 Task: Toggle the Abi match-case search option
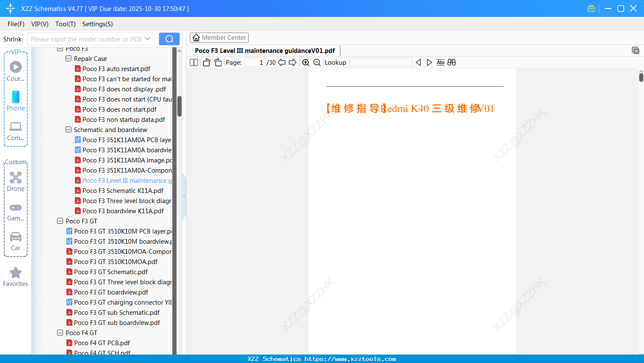tap(440, 62)
